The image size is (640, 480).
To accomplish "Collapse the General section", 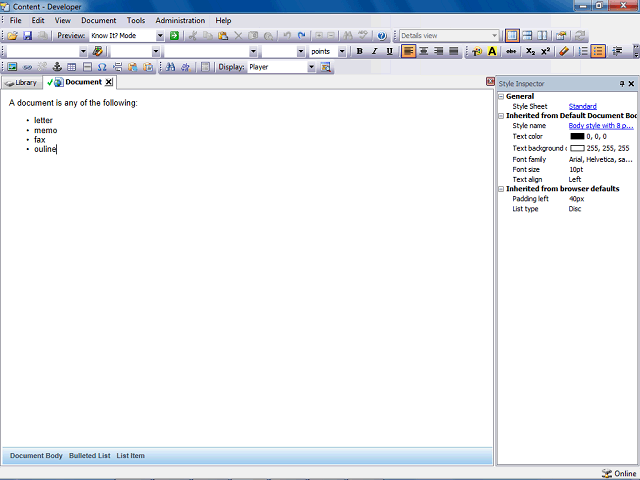I will [x=501, y=97].
